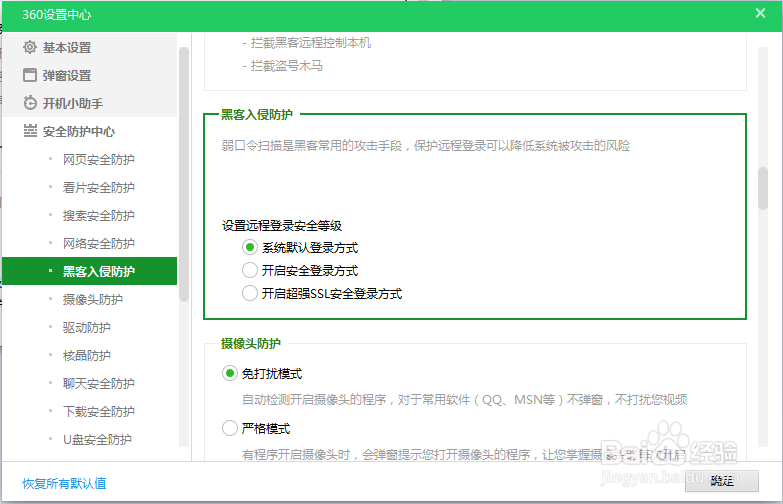783x504 pixels.
Task: Click 拦截盗号木马 text line
Action: point(286,65)
